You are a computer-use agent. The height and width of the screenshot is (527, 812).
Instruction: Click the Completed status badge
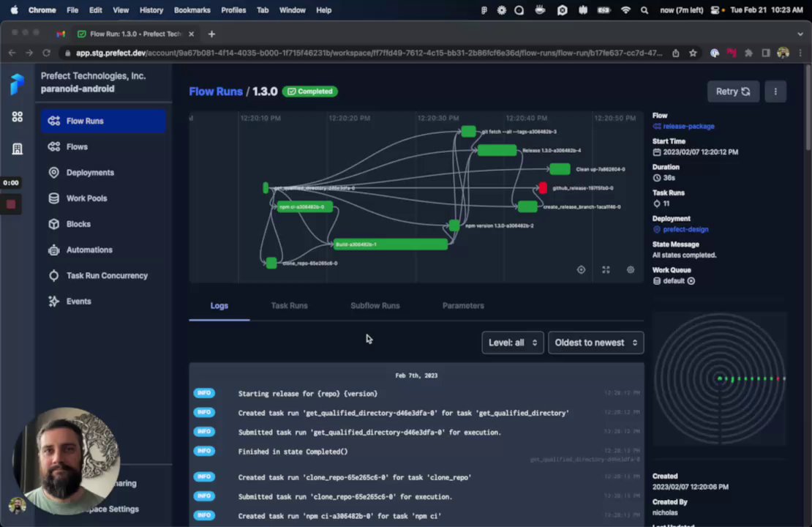(309, 91)
